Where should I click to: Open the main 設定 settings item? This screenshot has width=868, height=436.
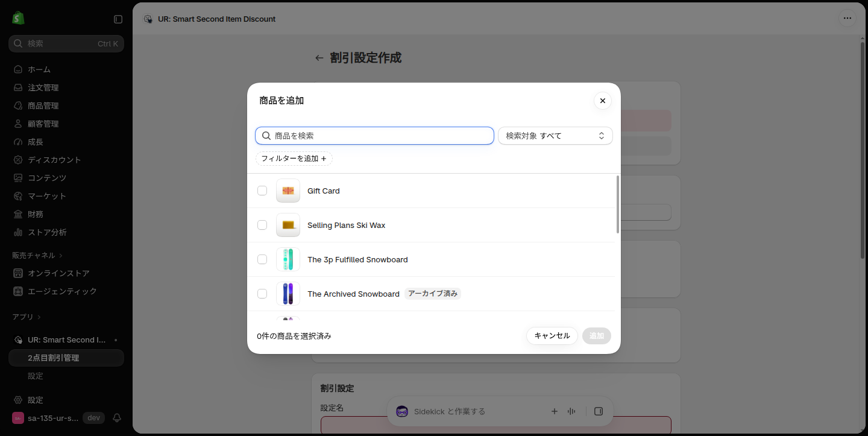pyautogui.click(x=66, y=400)
